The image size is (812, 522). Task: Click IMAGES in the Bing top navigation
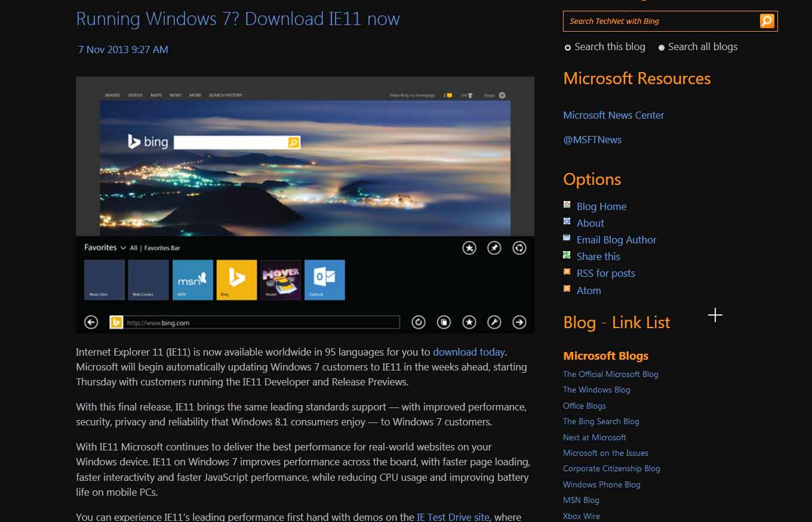112,95
